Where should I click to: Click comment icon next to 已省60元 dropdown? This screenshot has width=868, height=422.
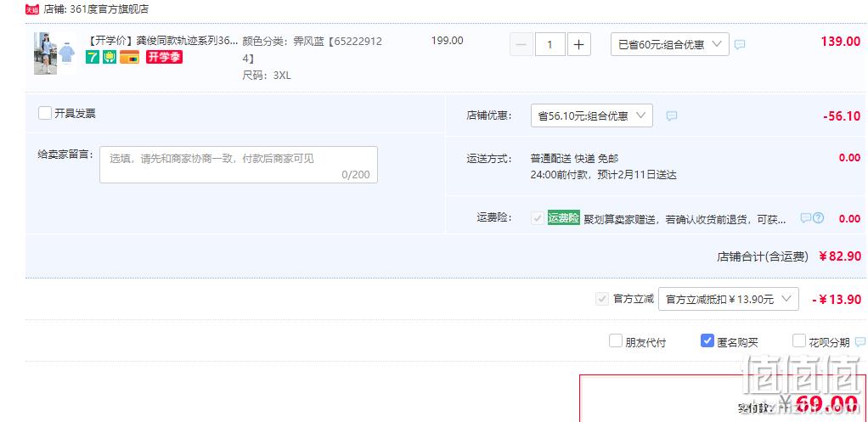tap(740, 45)
